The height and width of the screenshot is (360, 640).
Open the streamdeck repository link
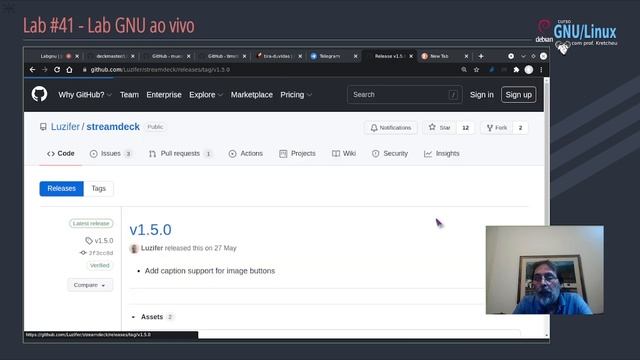[113, 127]
